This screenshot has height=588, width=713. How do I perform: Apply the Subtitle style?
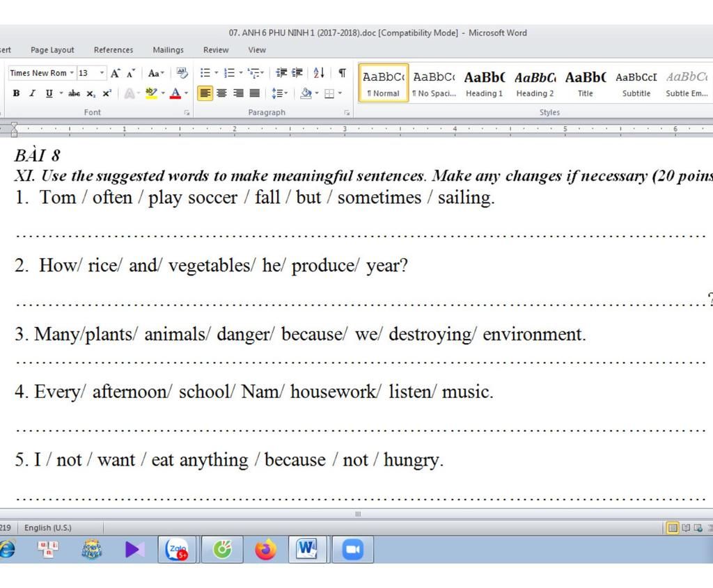(x=636, y=83)
